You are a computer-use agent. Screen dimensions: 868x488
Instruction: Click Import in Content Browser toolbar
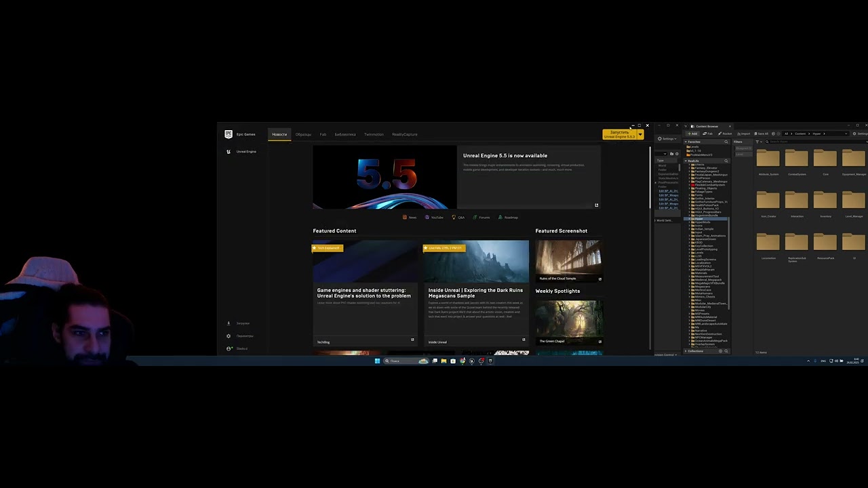pos(744,134)
